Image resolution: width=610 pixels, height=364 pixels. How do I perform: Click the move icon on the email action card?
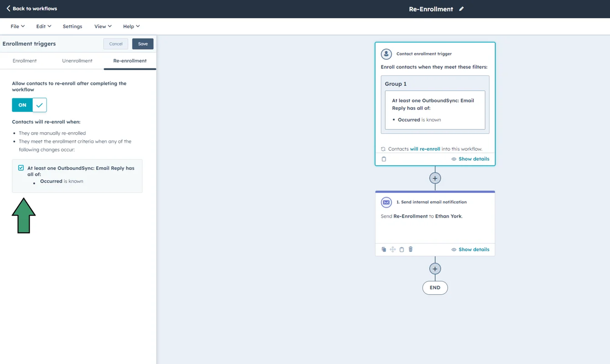point(393,249)
